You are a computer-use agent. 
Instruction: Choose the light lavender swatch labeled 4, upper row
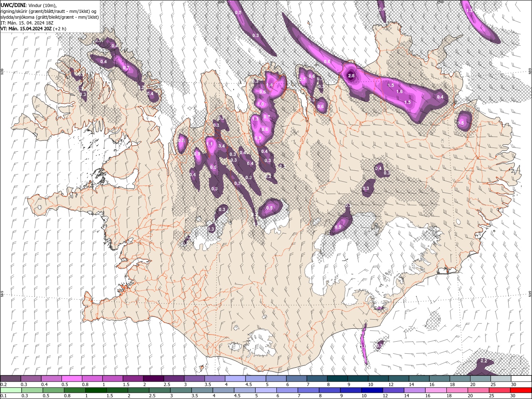(x=234, y=379)
